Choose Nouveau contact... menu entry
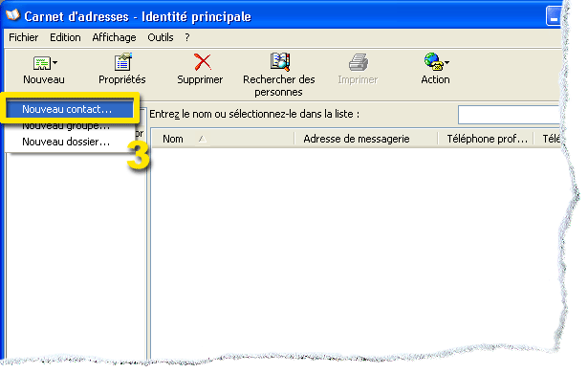This screenshot has width=588, height=373. (x=70, y=109)
